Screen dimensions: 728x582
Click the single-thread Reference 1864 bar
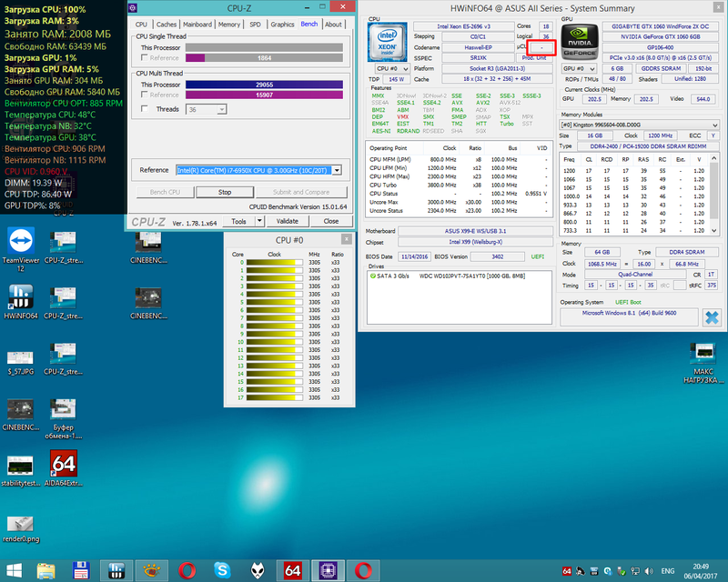pos(264,58)
